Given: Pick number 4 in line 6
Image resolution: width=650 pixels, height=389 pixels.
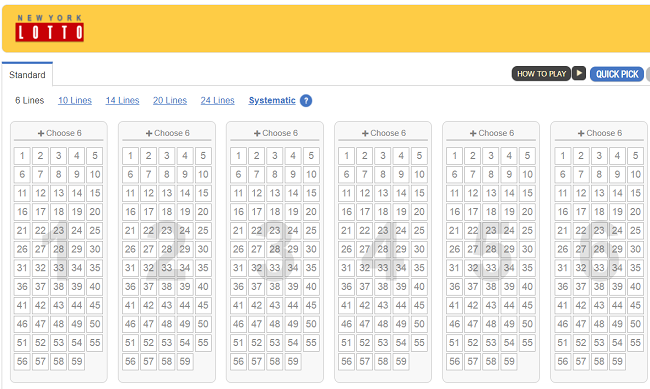Looking at the screenshot, I should point(617,156).
